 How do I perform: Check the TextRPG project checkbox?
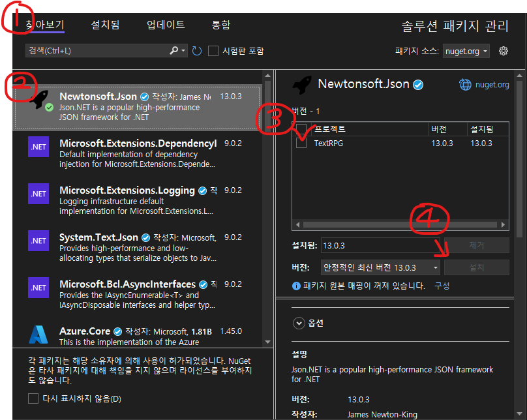pos(301,143)
